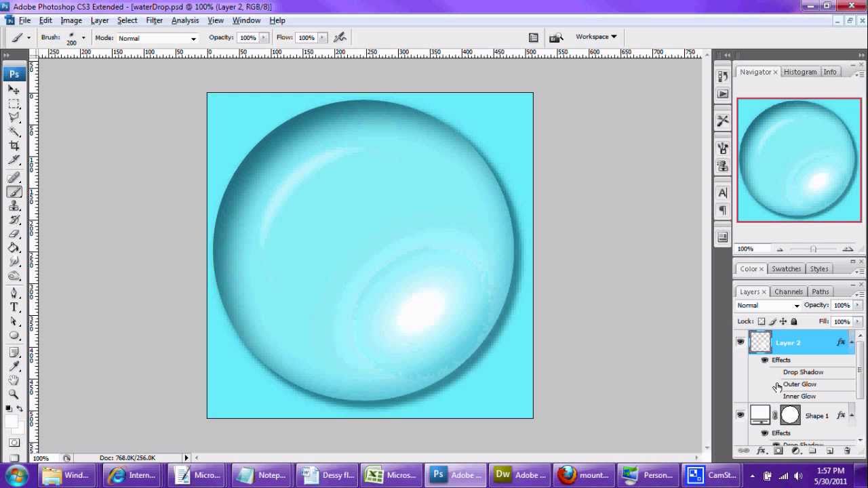Switch to the Channels tab
The image size is (868, 488).
[x=788, y=291]
